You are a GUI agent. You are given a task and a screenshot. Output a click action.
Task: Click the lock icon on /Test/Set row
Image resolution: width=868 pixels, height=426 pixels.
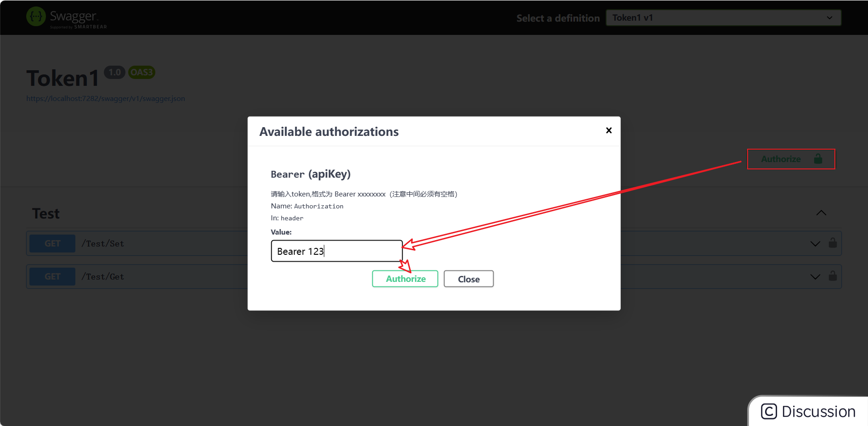833,243
